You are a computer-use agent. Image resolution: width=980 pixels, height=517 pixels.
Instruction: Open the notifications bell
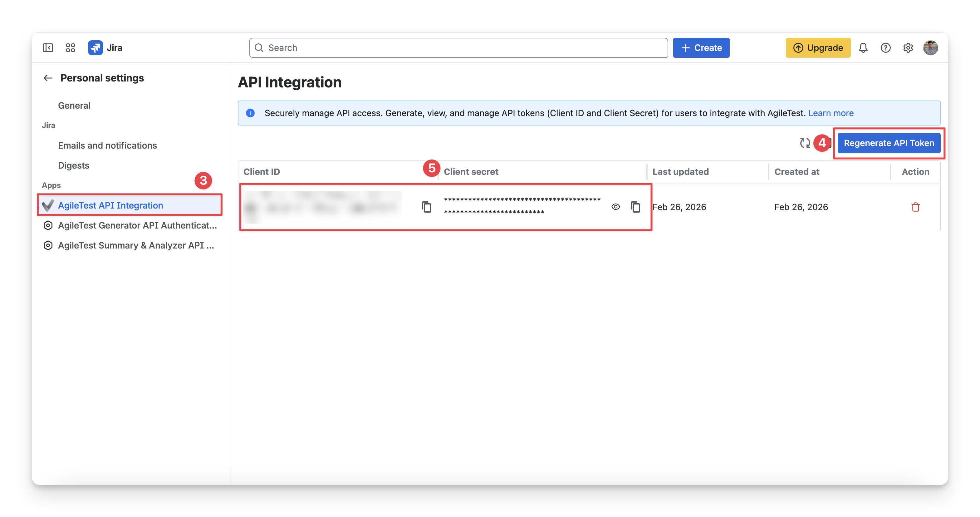(863, 47)
